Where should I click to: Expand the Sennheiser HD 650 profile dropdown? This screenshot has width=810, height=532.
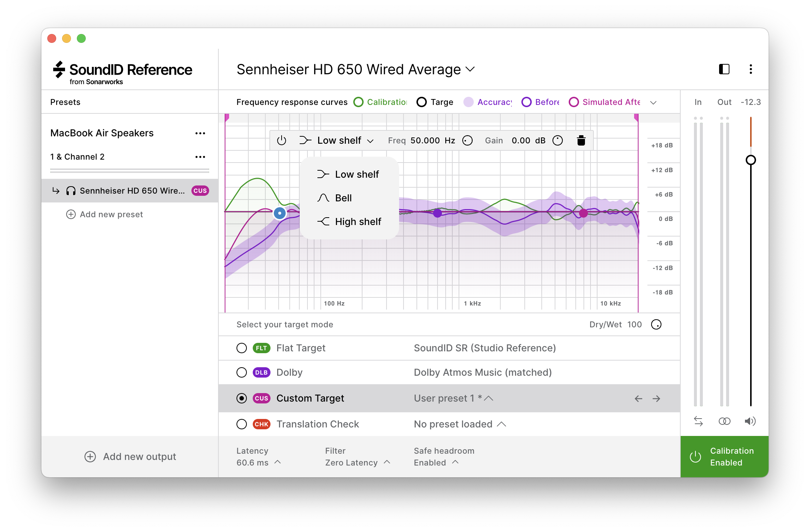pos(470,69)
